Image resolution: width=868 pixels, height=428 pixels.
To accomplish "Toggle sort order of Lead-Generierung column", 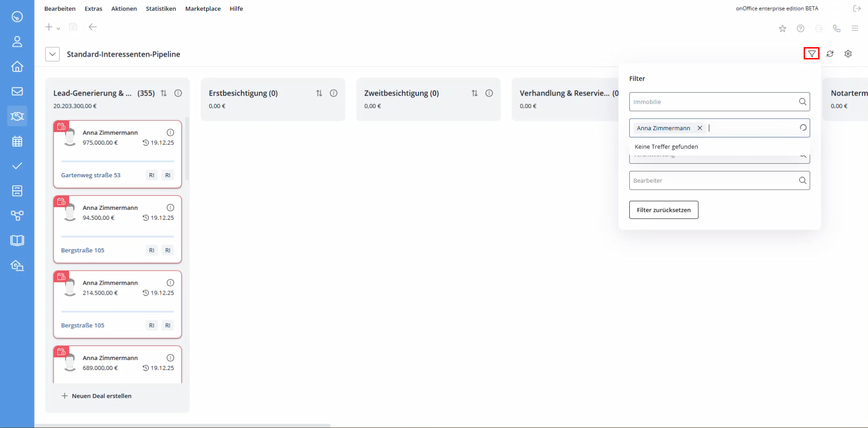I will 164,93.
